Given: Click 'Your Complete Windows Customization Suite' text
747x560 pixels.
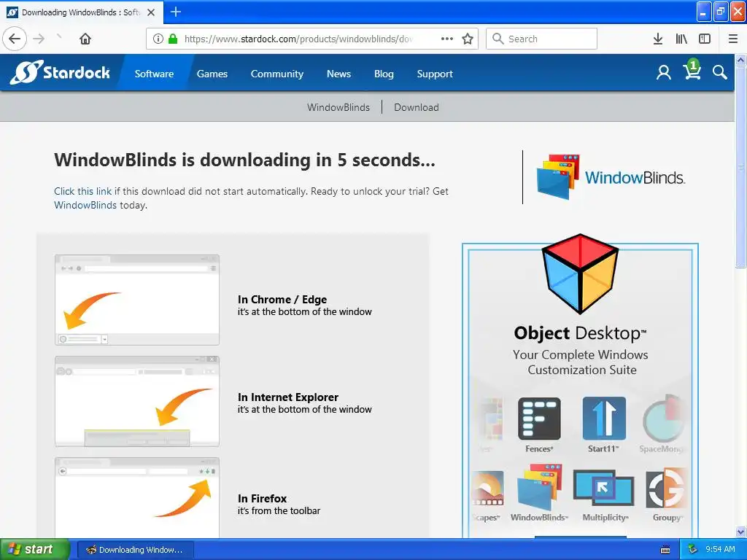Looking at the screenshot, I should (581, 362).
